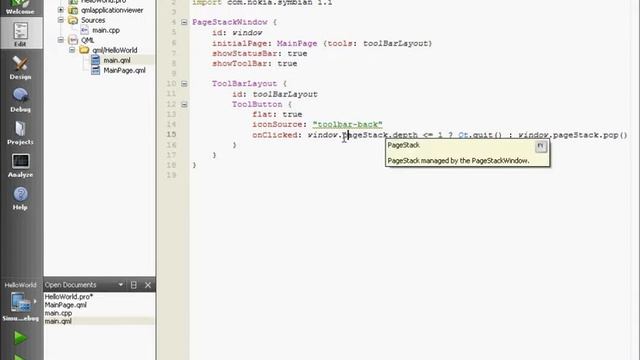Click the iconSource property name

(277, 124)
